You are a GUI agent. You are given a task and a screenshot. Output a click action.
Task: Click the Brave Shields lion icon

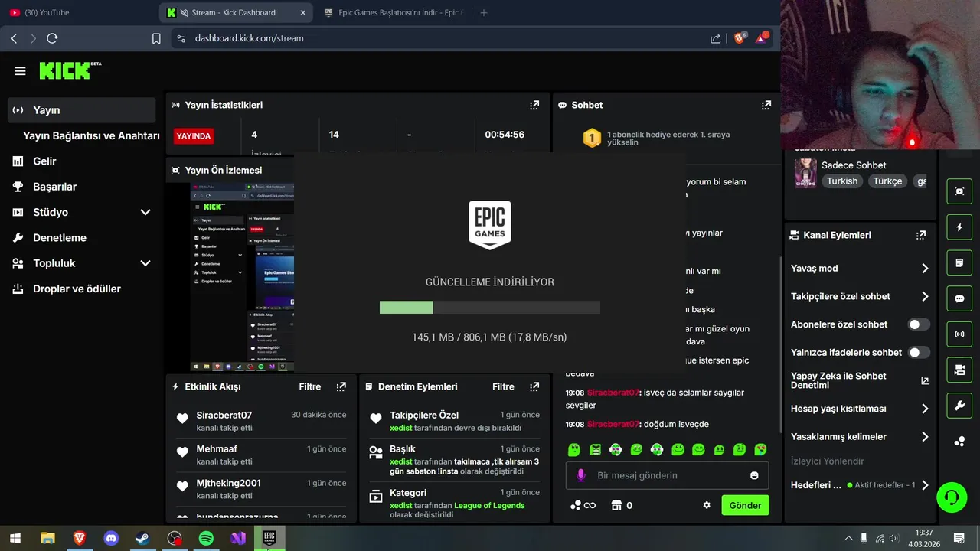click(739, 37)
